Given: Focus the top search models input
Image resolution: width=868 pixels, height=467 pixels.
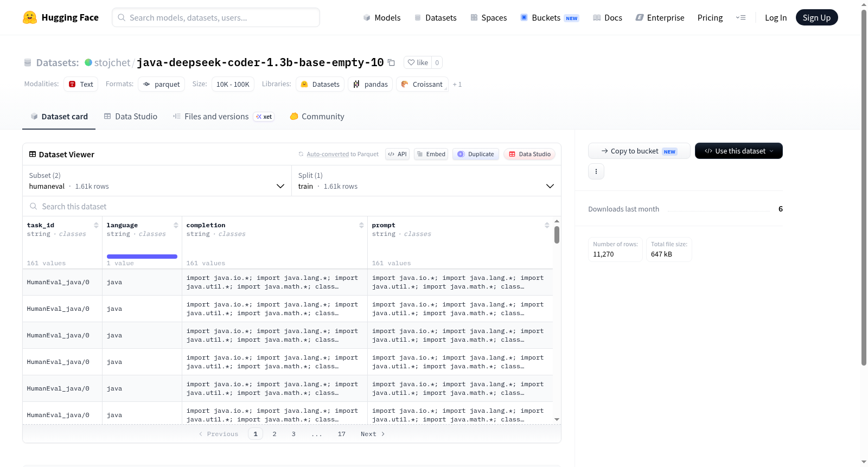Looking at the screenshot, I should [x=216, y=17].
